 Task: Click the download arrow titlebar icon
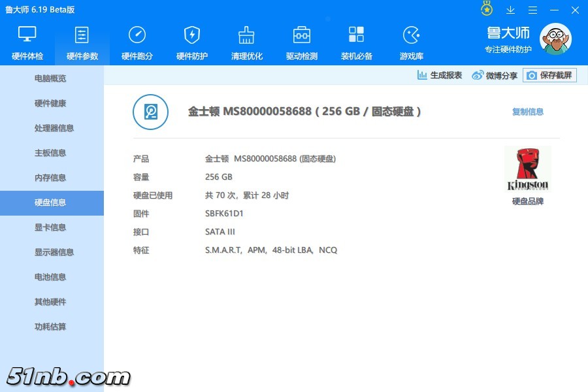click(511, 10)
